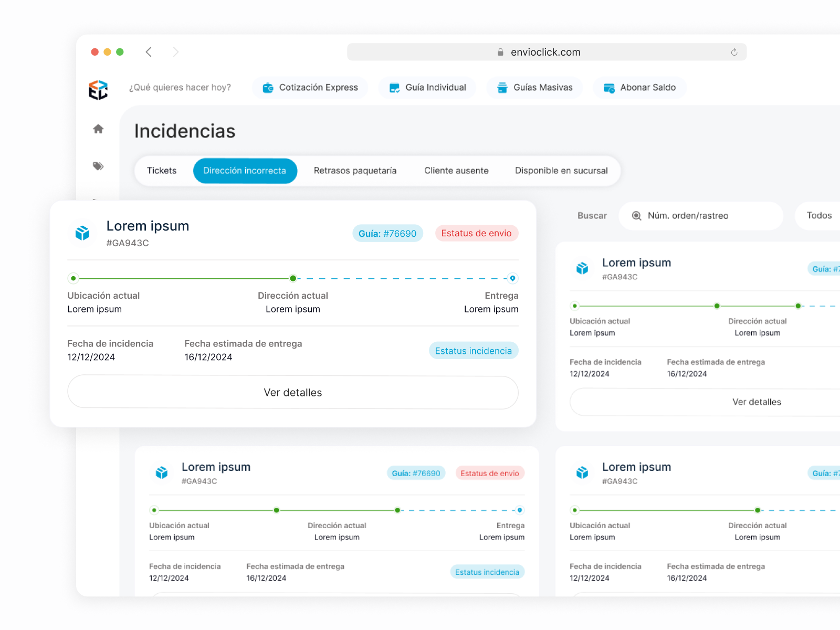Click the Estatus incidencia badge
Image resolution: width=840 pixels, height=630 pixels.
click(473, 350)
